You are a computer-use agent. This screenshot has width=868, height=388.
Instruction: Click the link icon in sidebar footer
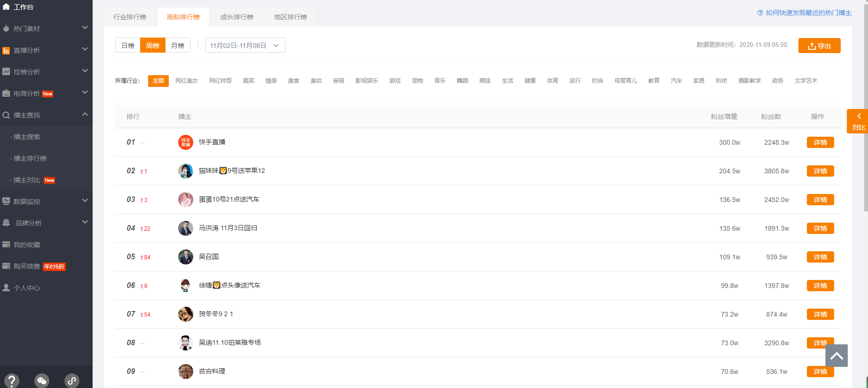pyautogui.click(x=72, y=380)
